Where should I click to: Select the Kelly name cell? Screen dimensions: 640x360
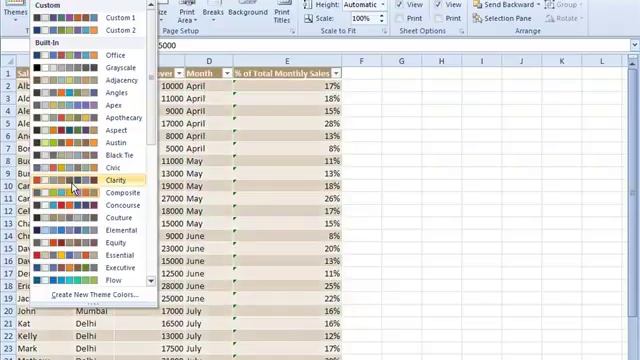[x=45, y=336]
